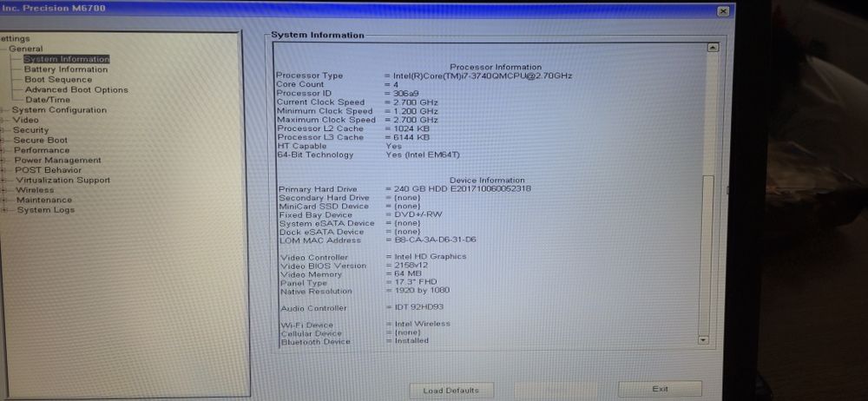Click the Exit button
Image resolution: width=868 pixels, height=401 pixels.
pos(660,389)
